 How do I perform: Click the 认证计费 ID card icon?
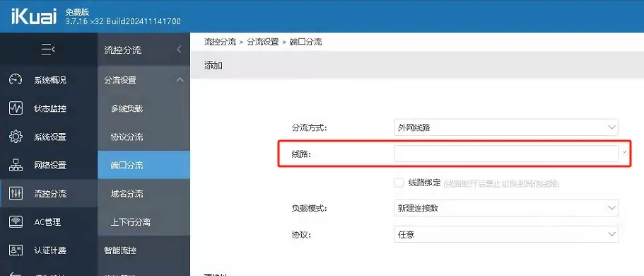(x=16, y=250)
